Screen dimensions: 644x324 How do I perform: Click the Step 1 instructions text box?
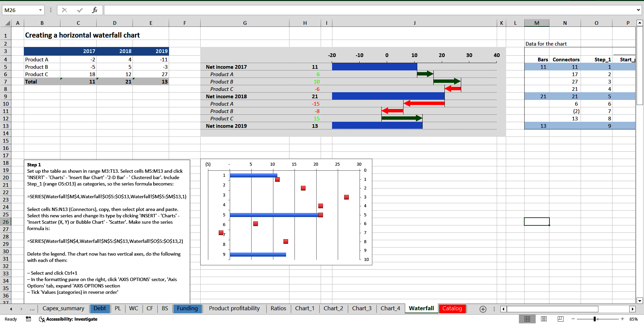click(x=107, y=231)
